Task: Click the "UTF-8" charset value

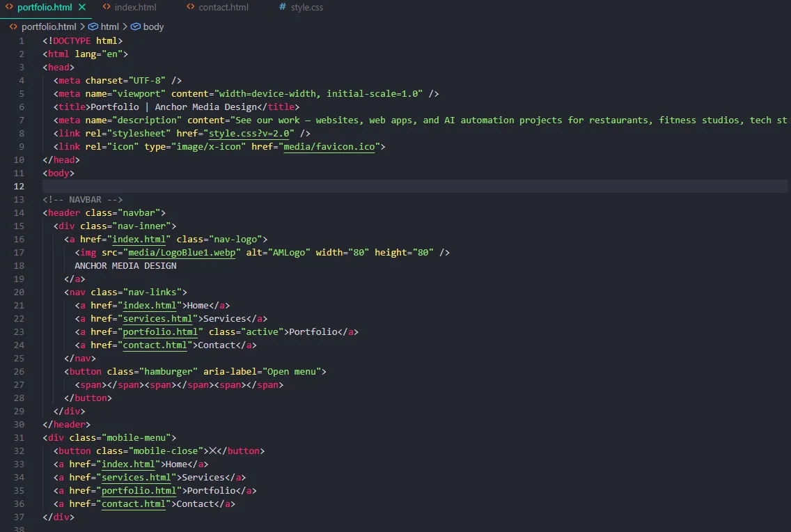Action: 147,81
